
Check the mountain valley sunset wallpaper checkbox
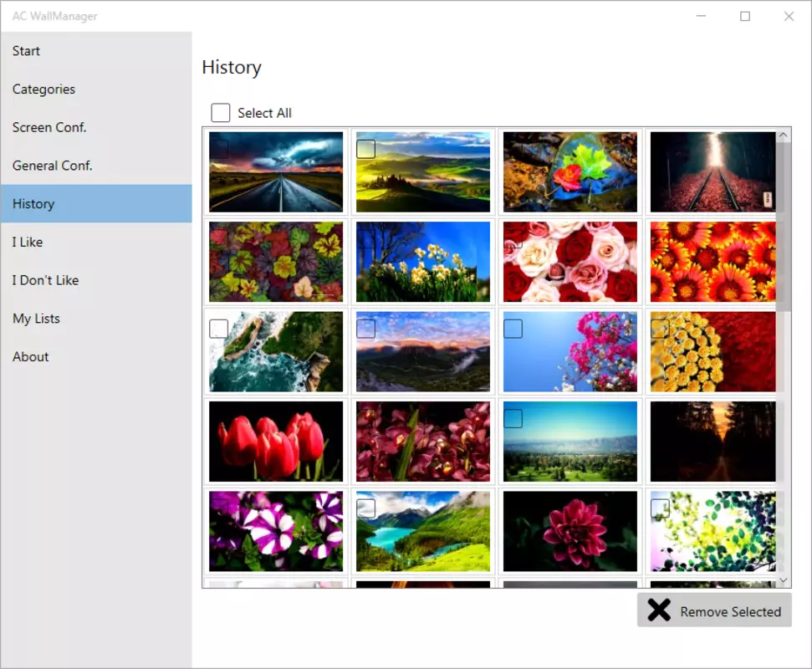[365, 329]
